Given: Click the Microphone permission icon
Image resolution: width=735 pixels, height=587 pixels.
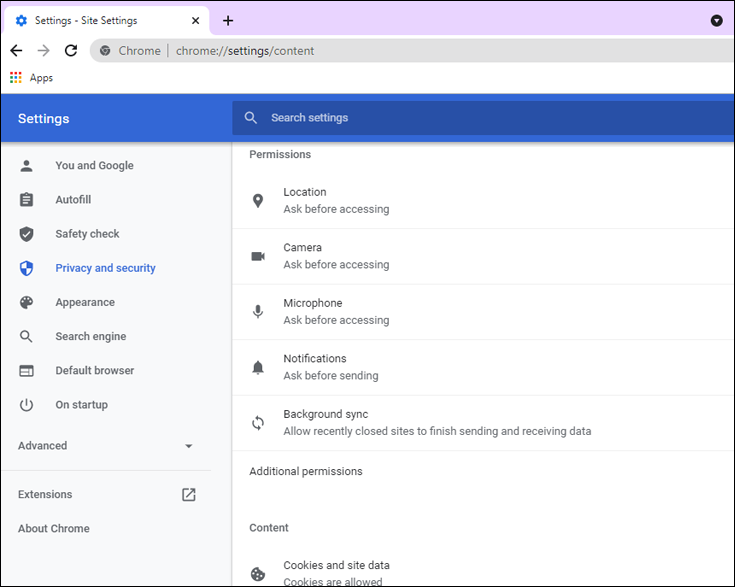Looking at the screenshot, I should point(258,312).
